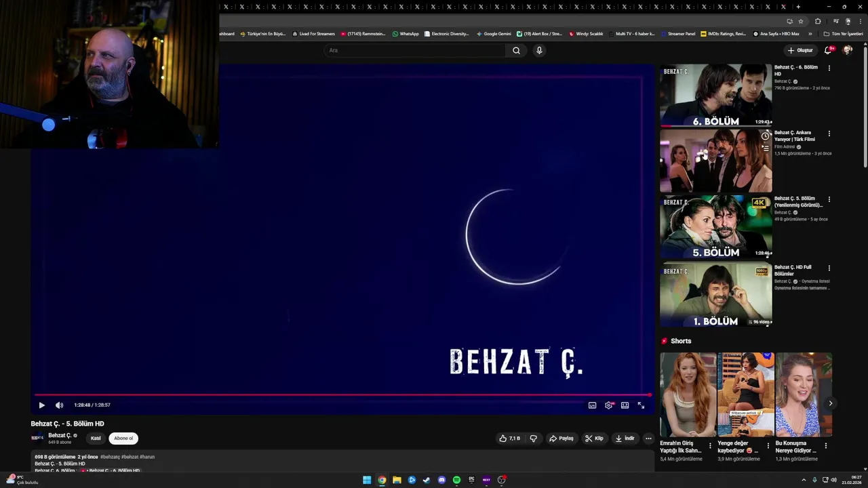Click the play button in the video player
The width and height of the screenshot is (868, 488).
click(x=41, y=405)
